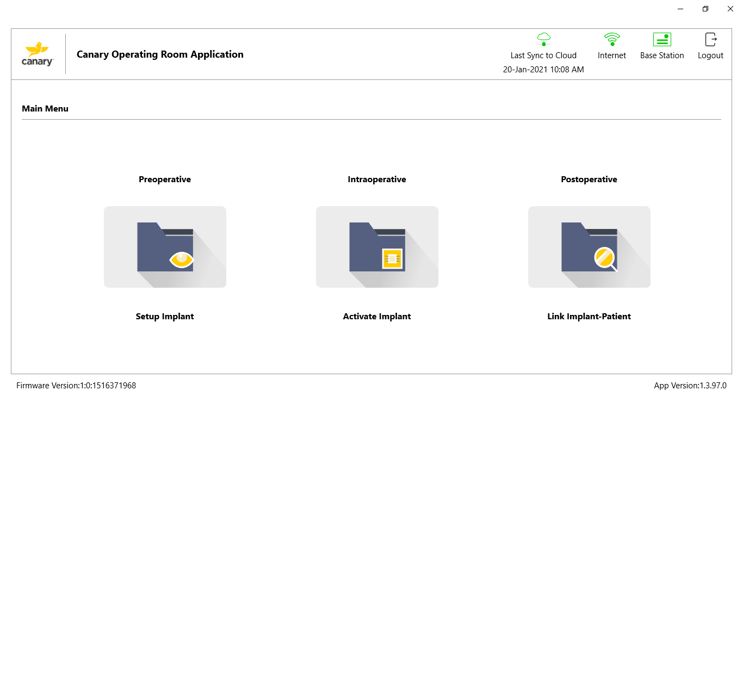Select the Activate Implant label
Viewport: 743px width, 700px height.
click(x=377, y=317)
